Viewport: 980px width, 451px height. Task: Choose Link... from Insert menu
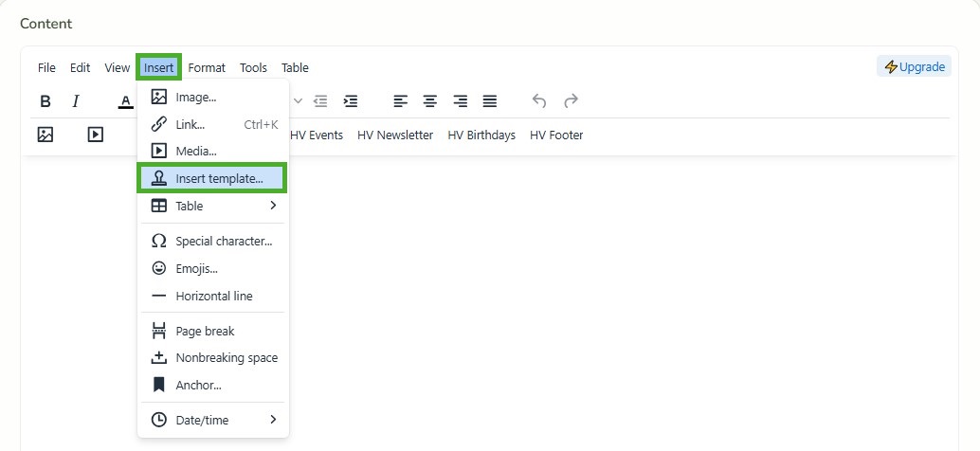[212, 124]
